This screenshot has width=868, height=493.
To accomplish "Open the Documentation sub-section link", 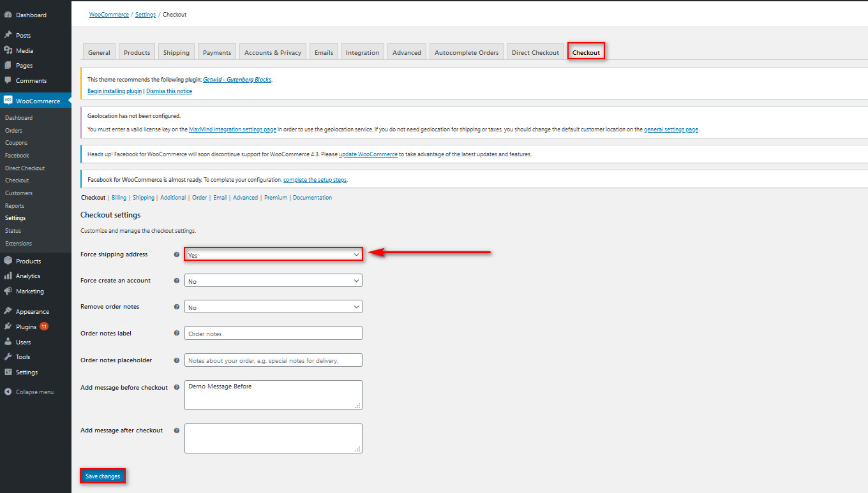I will pos(313,198).
